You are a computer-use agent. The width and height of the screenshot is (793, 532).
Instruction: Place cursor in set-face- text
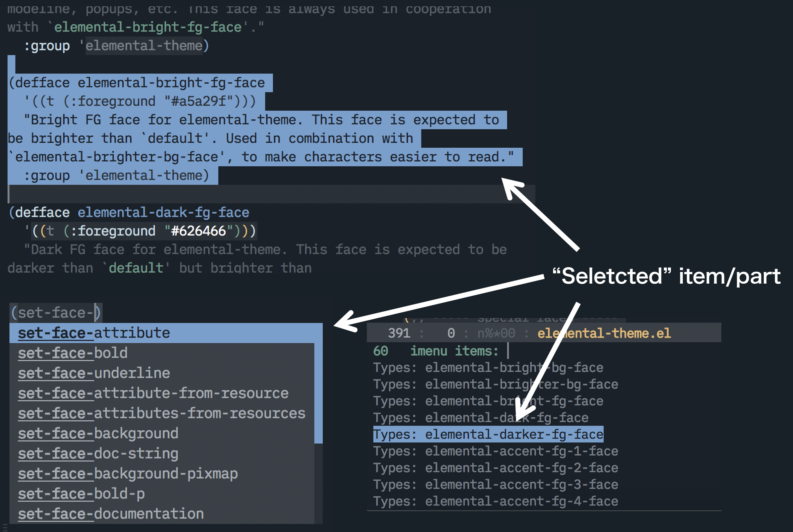click(x=56, y=312)
